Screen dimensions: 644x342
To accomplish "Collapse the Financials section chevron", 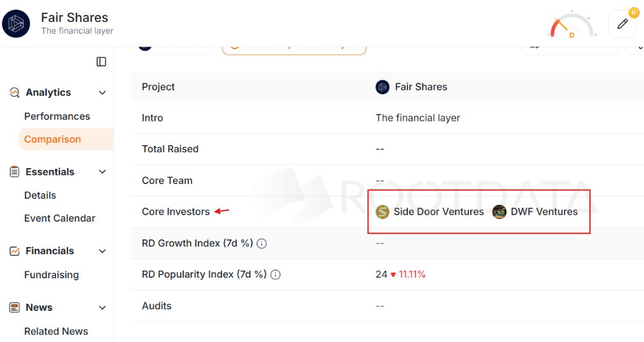I will pos(102,251).
